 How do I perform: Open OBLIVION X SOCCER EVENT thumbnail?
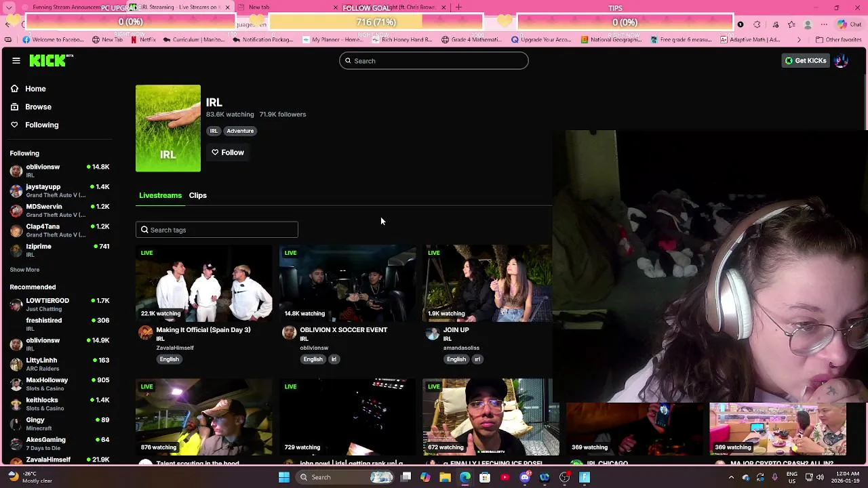click(x=348, y=283)
